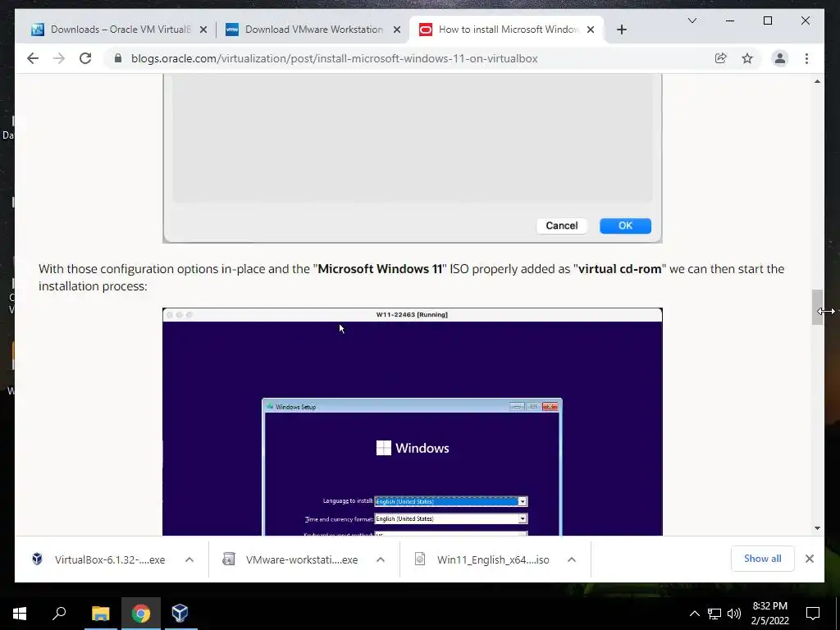This screenshot has width=840, height=630.
Task: Open Time and currency format dropdown
Action: point(450,518)
